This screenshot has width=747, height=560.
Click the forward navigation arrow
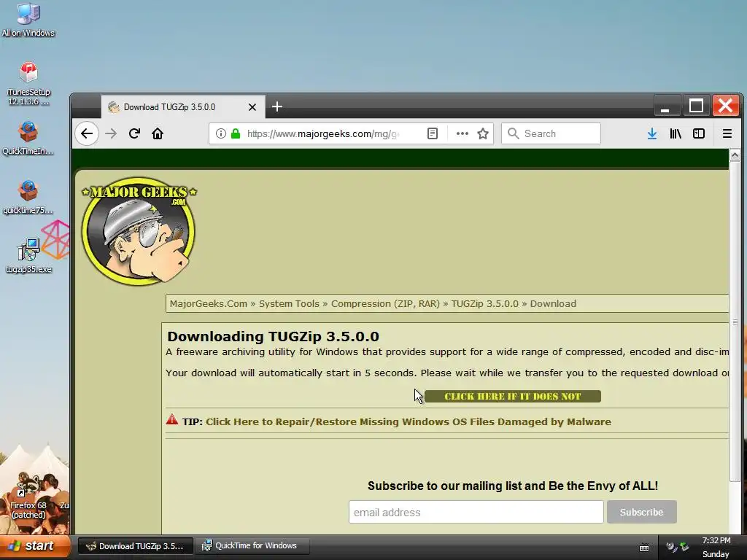(111, 134)
